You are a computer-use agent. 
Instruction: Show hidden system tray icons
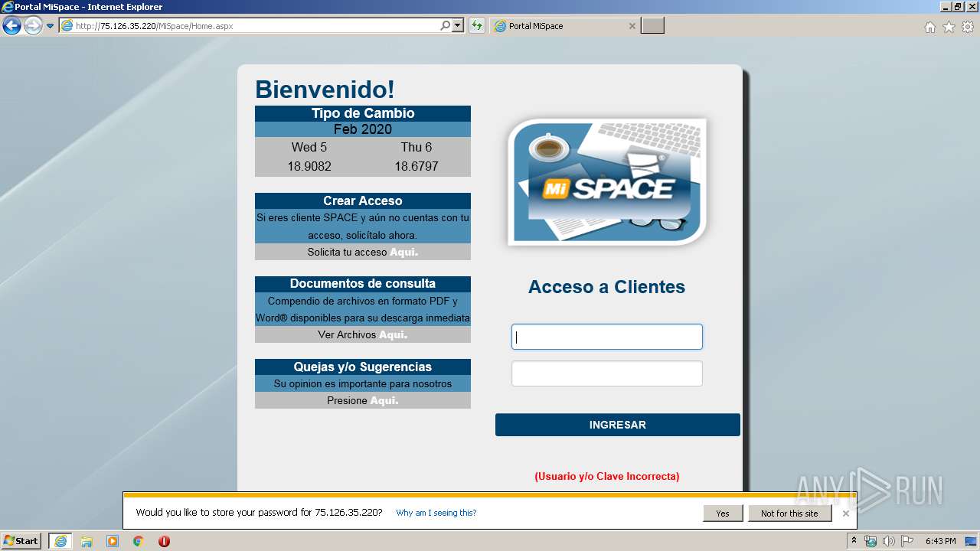pyautogui.click(x=854, y=541)
